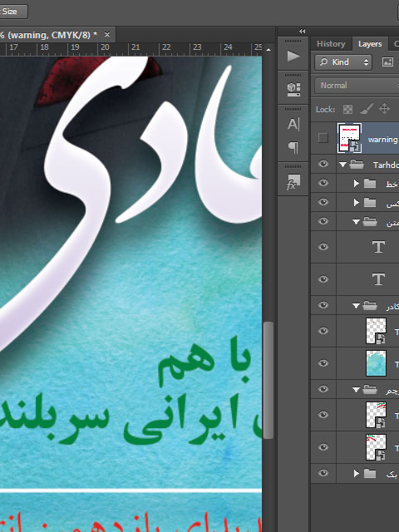The image size is (399, 532).
Task: Enable lock image pixels brush icon
Action: (x=367, y=109)
